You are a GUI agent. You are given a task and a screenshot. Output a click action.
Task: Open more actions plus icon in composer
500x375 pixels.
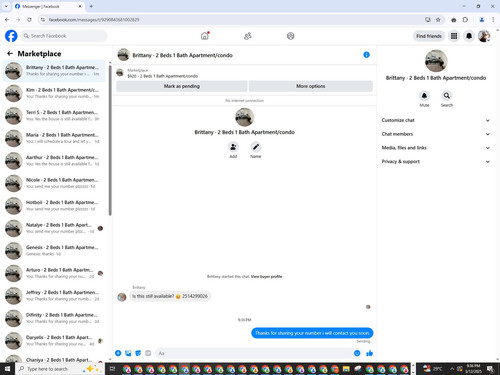click(x=118, y=353)
